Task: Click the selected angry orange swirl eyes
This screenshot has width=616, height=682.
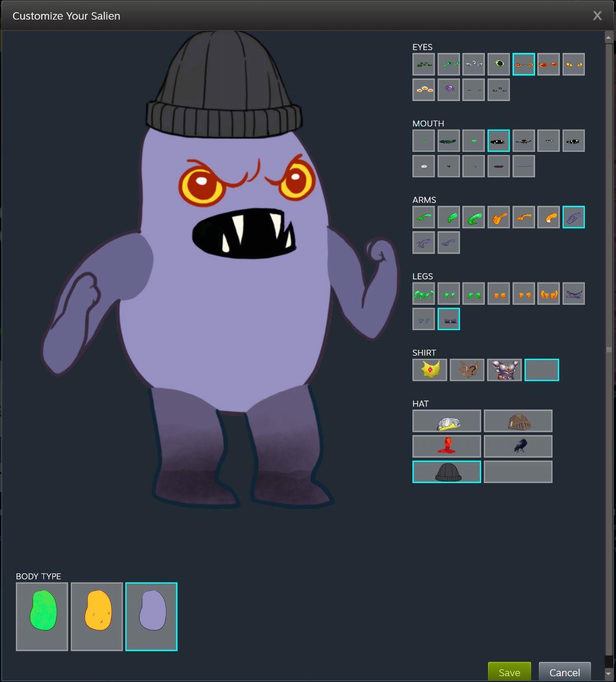Action: (x=523, y=65)
